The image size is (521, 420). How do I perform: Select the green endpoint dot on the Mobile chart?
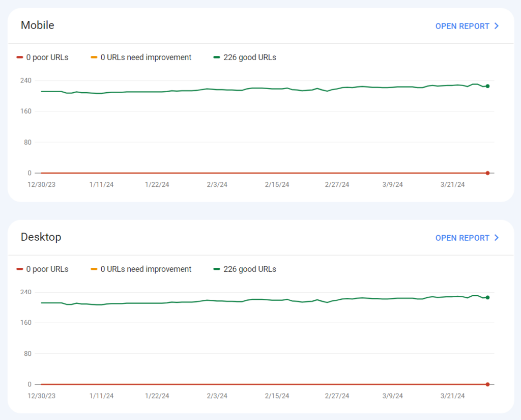487,86
